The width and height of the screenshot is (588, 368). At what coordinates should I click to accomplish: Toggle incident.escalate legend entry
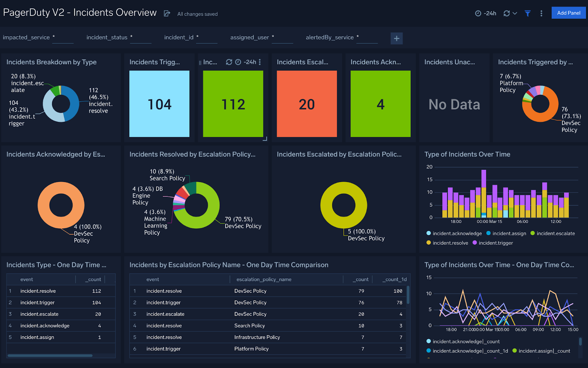(555, 233)
